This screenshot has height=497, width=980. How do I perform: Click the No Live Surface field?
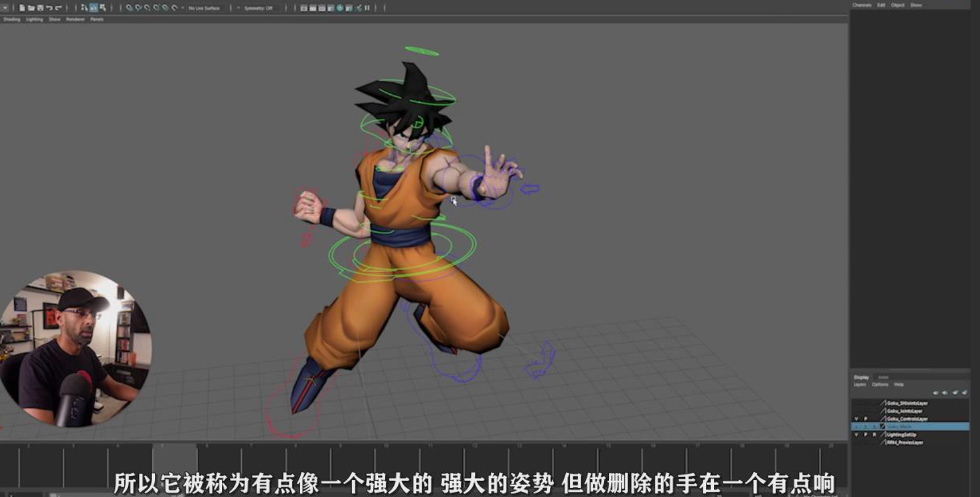click(204, 8)
